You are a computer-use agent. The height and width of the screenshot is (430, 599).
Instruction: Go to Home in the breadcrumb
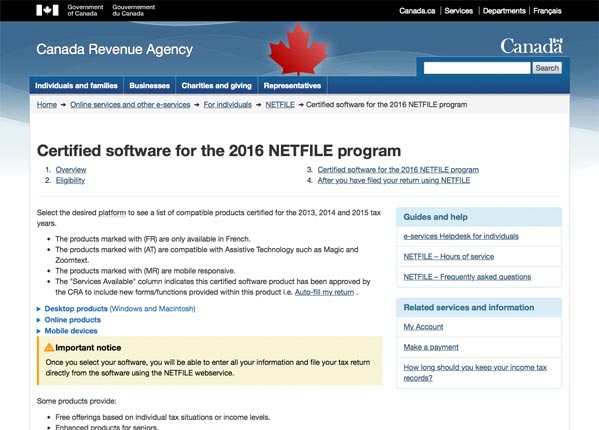(x=47, y=105)
